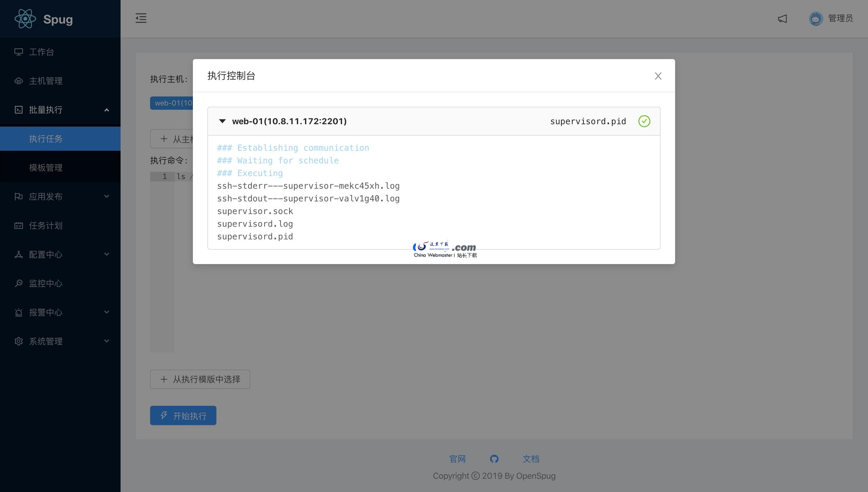Select the 任务计划 scheduler icon

tap(46, 225)
